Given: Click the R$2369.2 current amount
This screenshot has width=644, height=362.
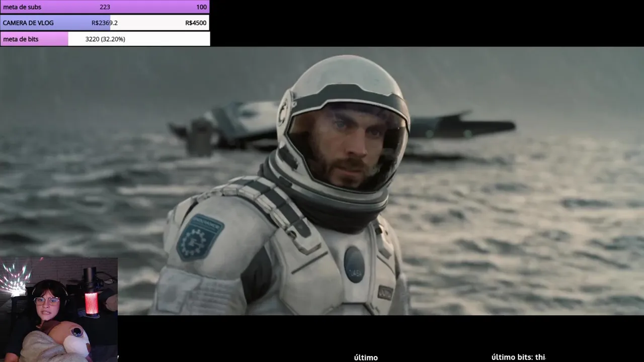Looking at the screenshot, I should pyautogui.click(x=105, y=23).
